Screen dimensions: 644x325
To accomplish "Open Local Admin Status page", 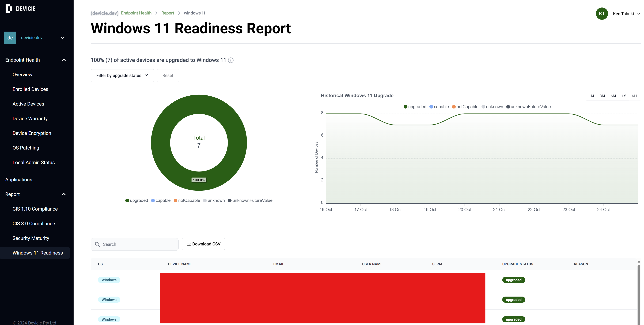I will click(33, 163).
